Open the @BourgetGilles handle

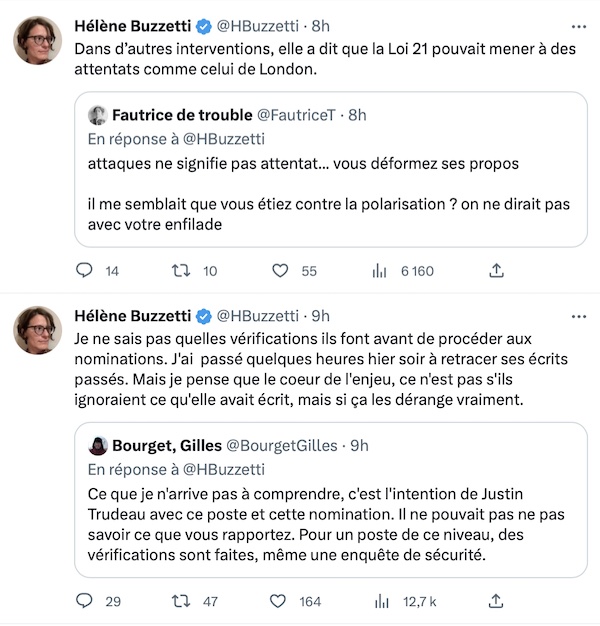pyautogui.click(x=282, y=446)
